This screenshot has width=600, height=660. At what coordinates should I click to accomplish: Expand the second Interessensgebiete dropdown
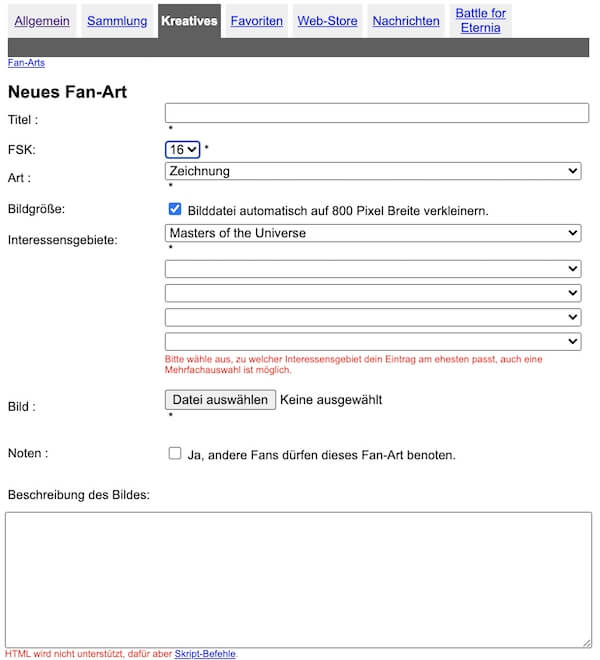373,269
